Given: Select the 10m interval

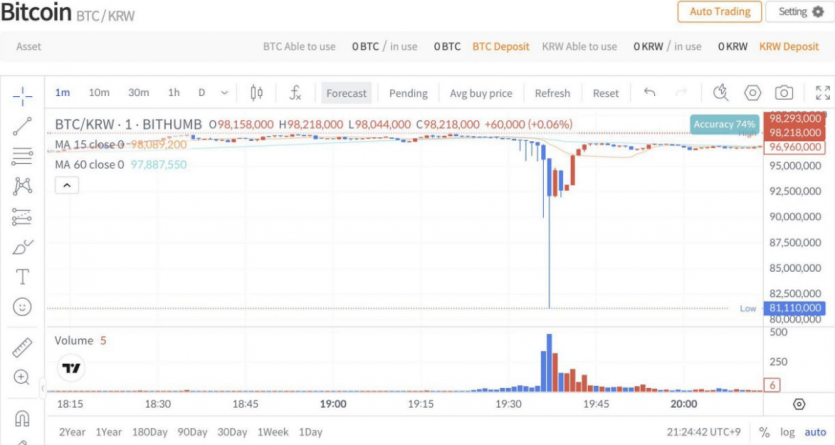Looking at the screenshot, I should (x=99, y=93).
